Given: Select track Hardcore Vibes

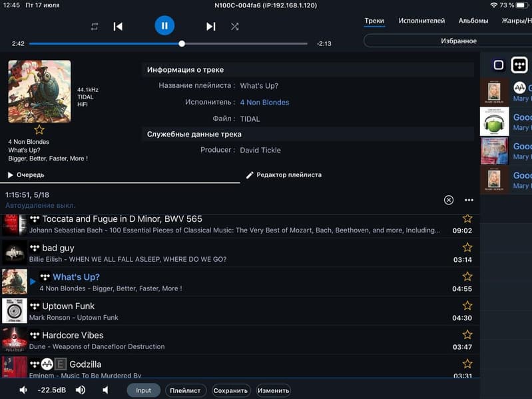Looking at the screenshot, I should [240, 340].
